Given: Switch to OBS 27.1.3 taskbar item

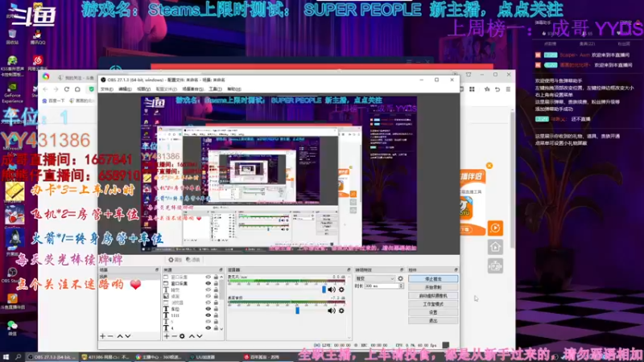Looking at the screenshot, I should (52, 357).
